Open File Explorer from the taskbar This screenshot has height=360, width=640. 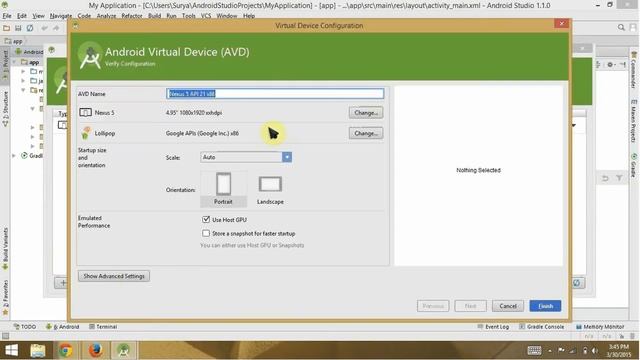[38, 351]
